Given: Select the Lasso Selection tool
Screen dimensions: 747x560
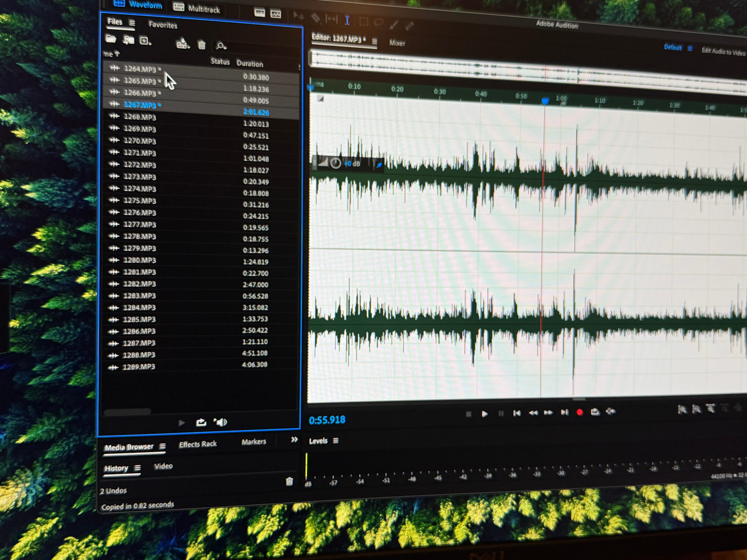Looking at the screenshot, I should (379, 23).
